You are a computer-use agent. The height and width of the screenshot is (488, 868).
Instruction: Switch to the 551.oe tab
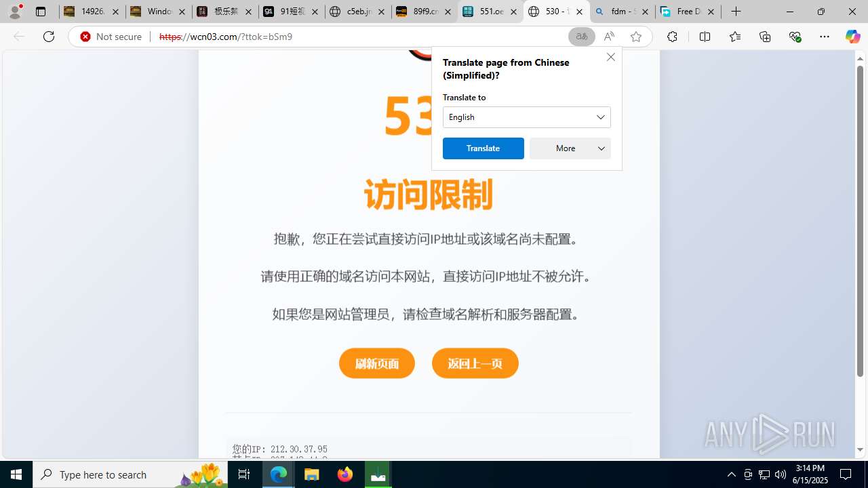(x=490, y=12)
